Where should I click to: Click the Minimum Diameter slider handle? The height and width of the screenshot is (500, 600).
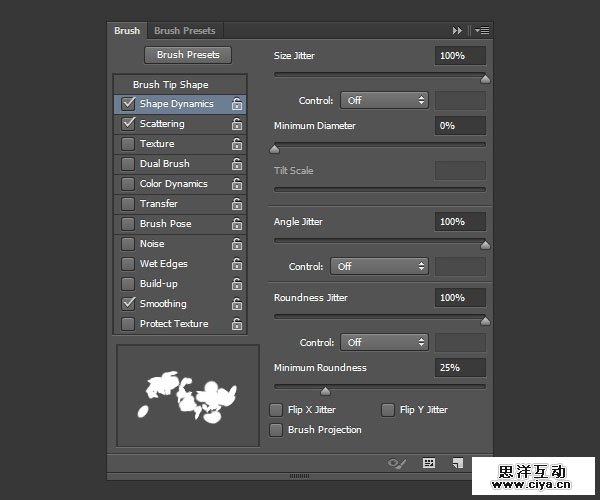[274, 149]
